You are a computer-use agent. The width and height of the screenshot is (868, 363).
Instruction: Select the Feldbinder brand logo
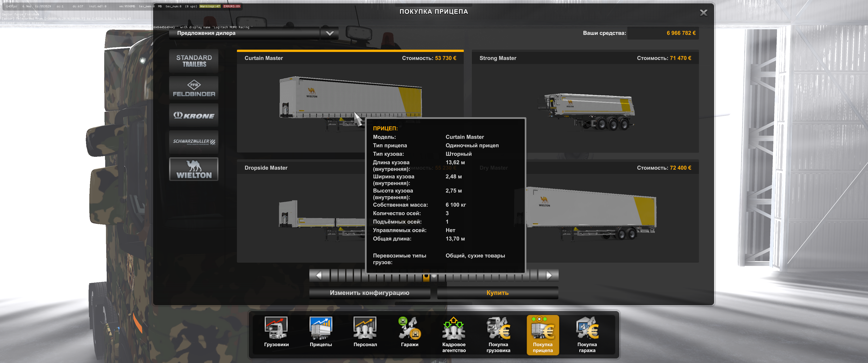[194, 88]
